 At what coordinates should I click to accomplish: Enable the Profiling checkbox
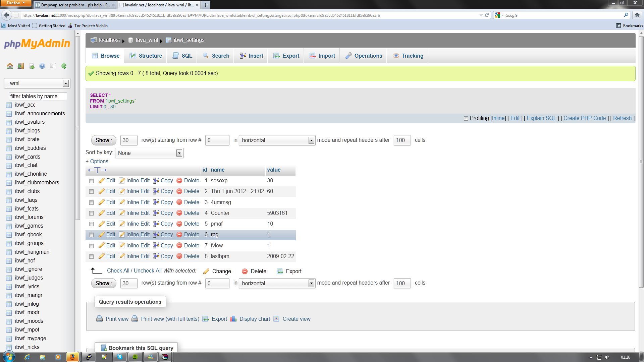(466, 118)
